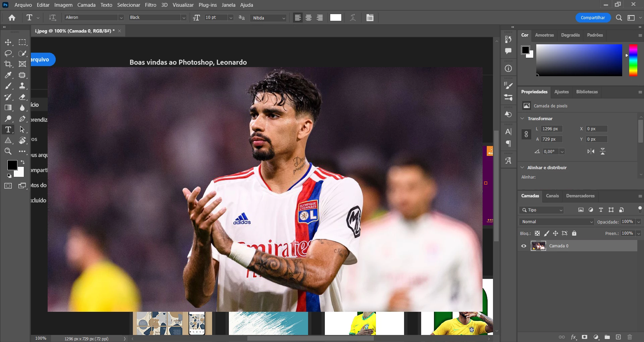The width and height of the screenshot is (644, 342).
Task: Select the Eyedropper tool
Action: pos(8,75)
